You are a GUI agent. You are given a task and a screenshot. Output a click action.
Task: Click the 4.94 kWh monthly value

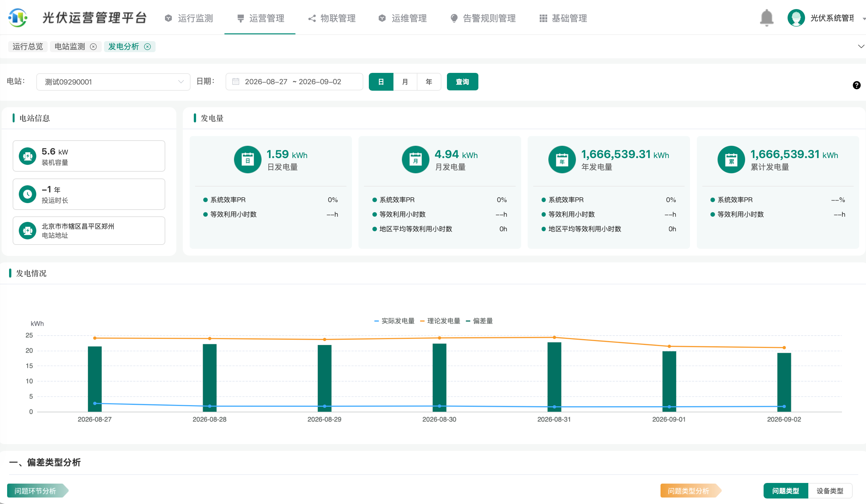pos(456,154)
